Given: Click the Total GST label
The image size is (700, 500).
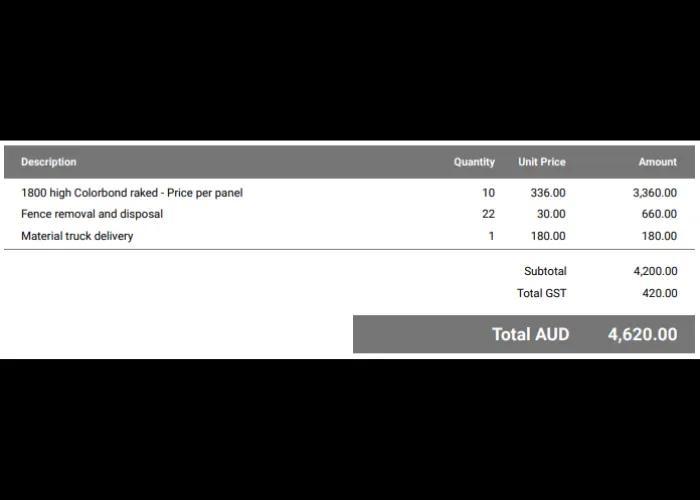Looking at the screenshot, I should point(542,293).
